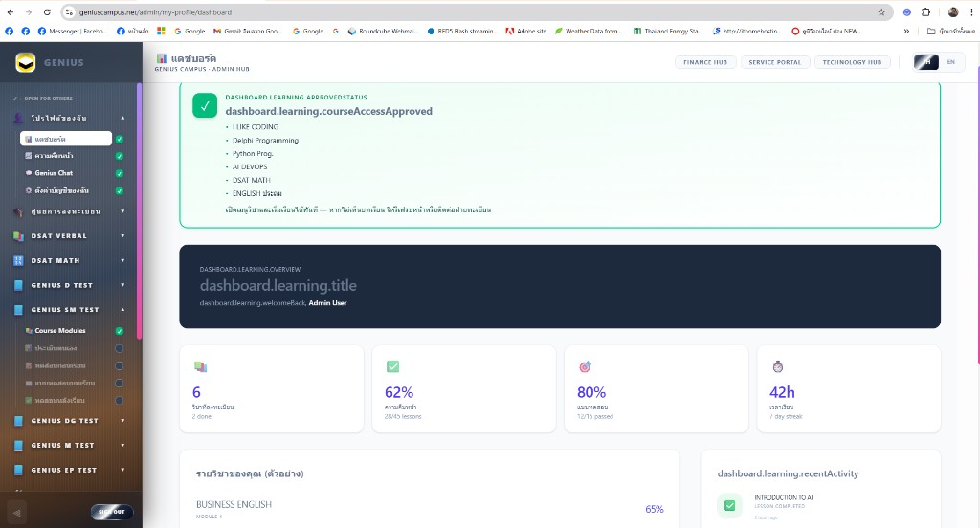This screenshot has height=528, width=980.
Task: Open the TECHNOLOGY HUB button
Action: pos(852,62)
